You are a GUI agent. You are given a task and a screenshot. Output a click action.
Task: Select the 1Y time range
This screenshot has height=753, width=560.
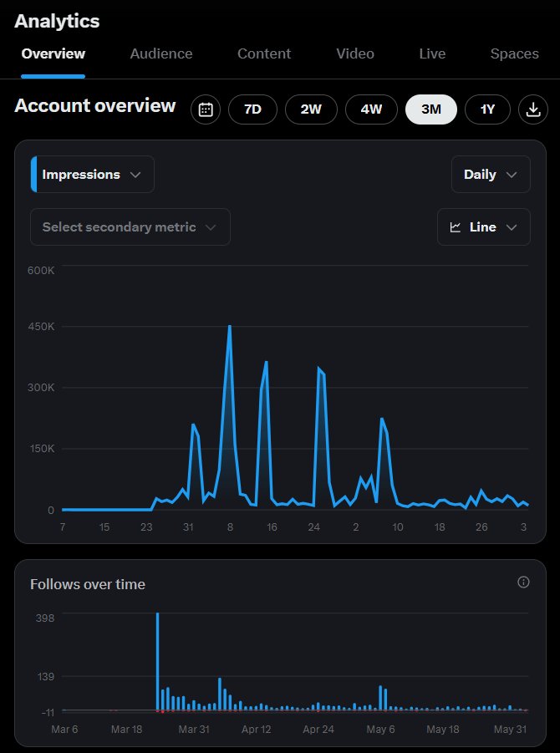tap(487, 109)
